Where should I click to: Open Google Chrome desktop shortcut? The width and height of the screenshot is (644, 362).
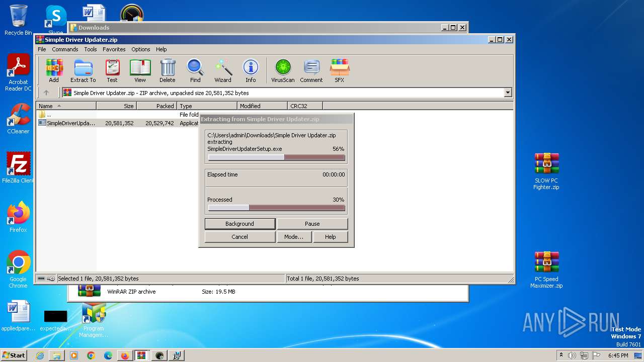click(x=18, y=269)
